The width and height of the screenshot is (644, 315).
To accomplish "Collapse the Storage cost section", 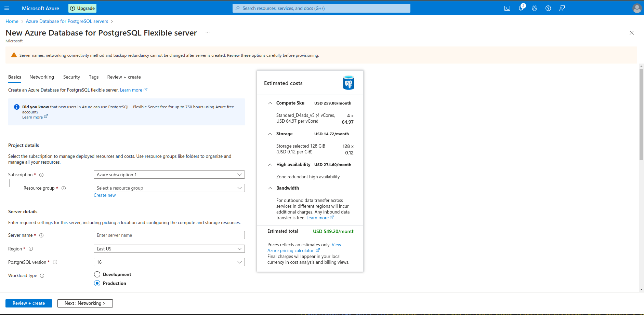I will 270,134.
